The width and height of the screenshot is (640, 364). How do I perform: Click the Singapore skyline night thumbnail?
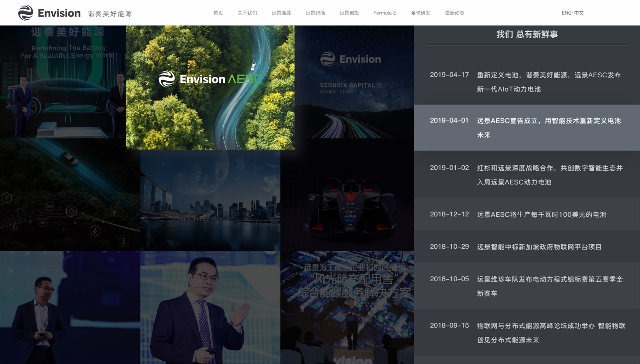coord(210,200)
